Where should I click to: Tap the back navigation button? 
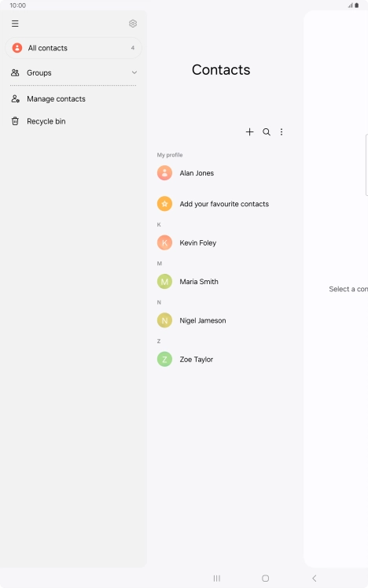coord(315,579)
